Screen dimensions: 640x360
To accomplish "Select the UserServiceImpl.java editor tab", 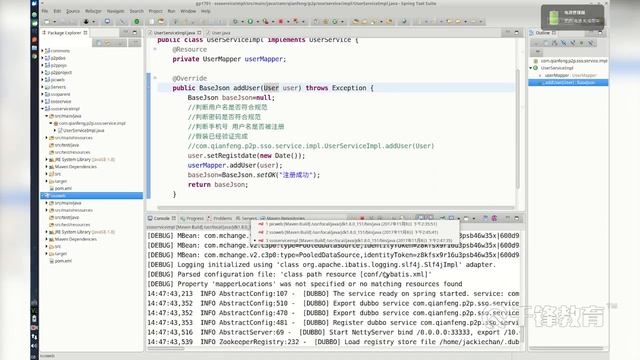I will tap(175, 33).
